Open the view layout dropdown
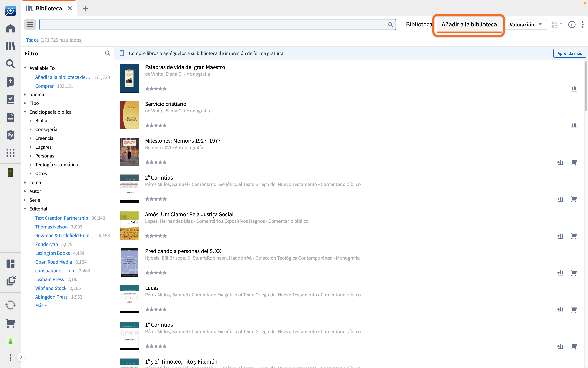The height and width of the screenshot is (368, 588). point(557,25)
